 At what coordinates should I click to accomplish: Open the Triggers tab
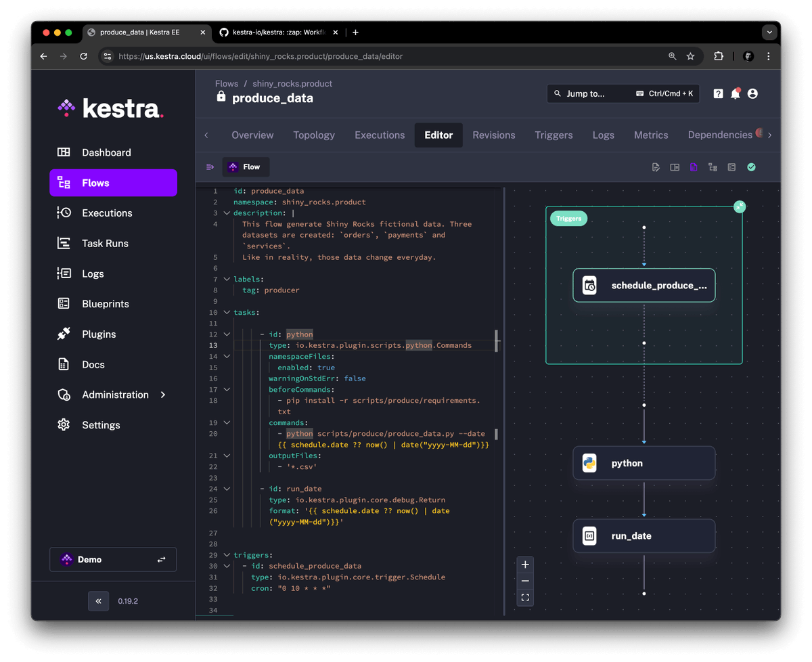click(x=554, y=135)
